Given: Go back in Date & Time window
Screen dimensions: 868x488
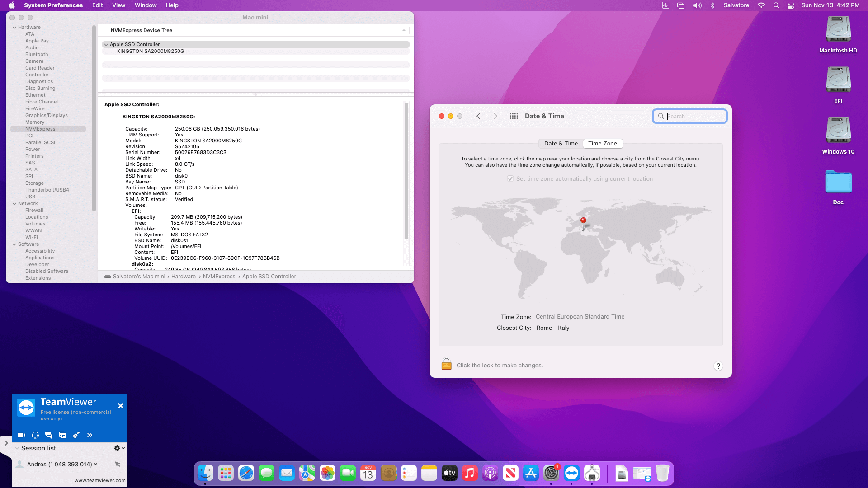Looking at the screenshot, I should tap(478, 116).
